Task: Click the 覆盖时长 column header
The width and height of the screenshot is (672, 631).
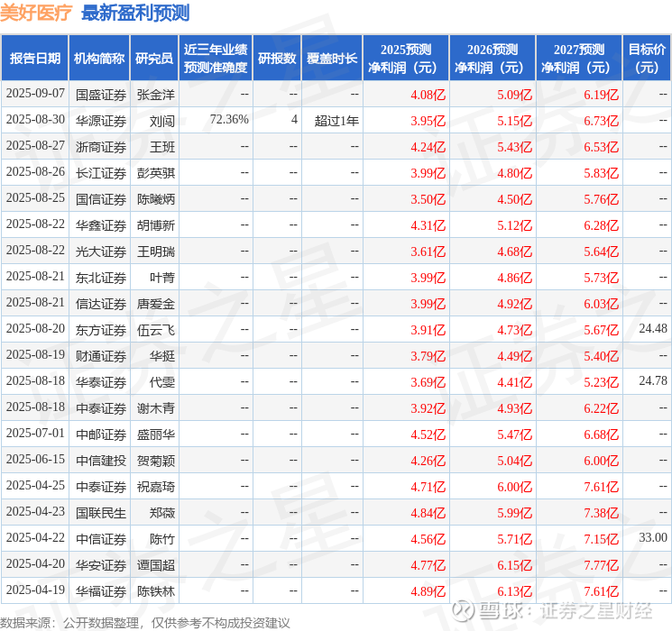Action: pyautogui.click(x=332, y=58)
